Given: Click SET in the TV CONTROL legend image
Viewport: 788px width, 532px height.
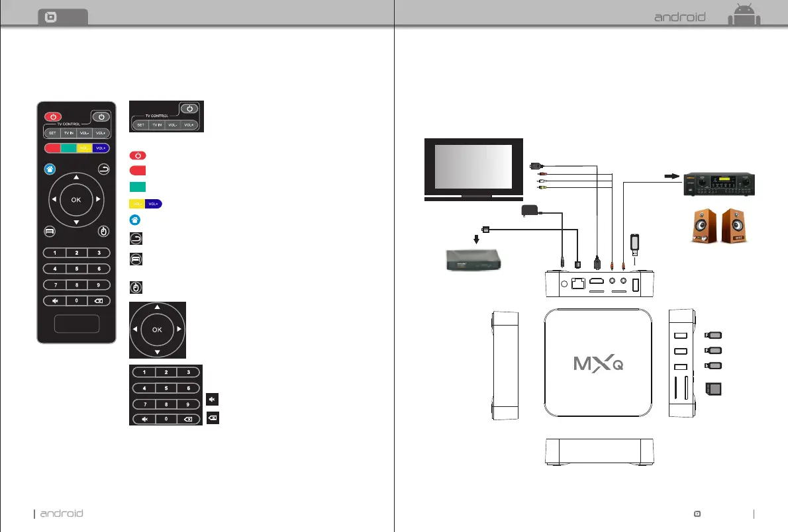Looking at the screenshot, I should (140, 124).
